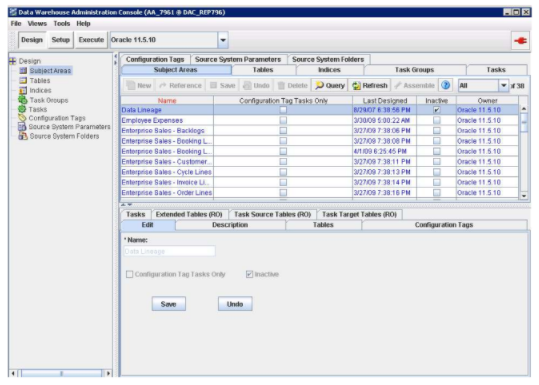Viewport: 539px width, 385px height.
Task: Click the help question mark icon
Action: (446, 85)
